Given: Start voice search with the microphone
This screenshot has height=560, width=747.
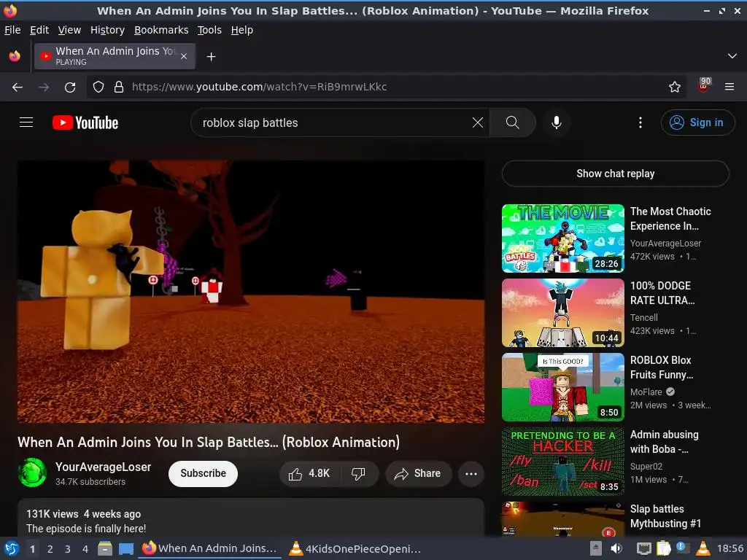Looking at the screenshot, I should (556, 122).
